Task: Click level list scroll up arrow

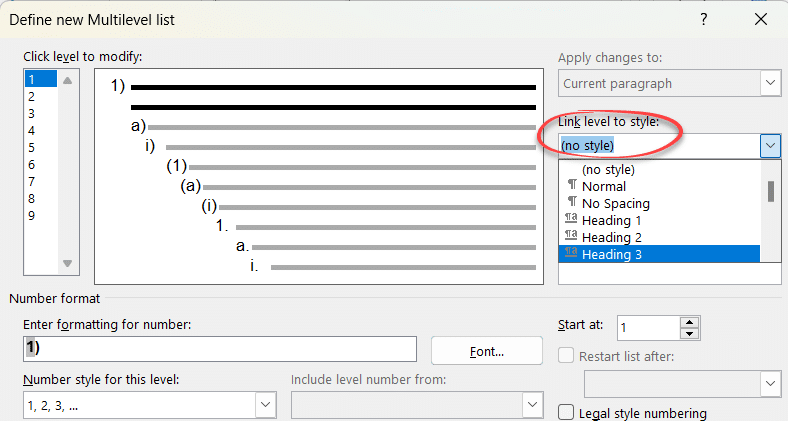Action: 68,80
